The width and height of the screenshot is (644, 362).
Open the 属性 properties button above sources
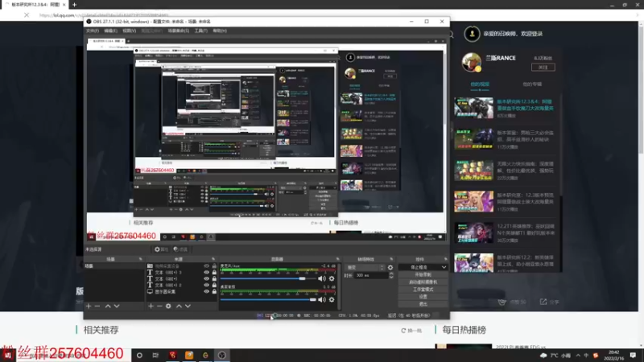click(161, 249)
